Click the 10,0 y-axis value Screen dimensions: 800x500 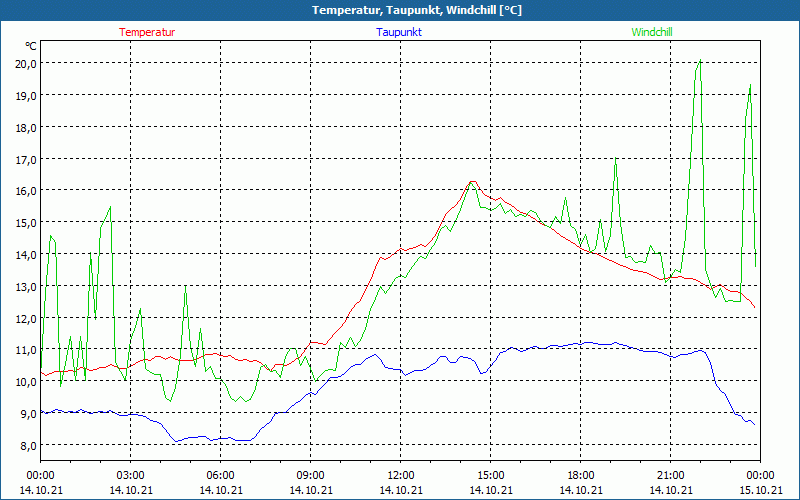26,382
